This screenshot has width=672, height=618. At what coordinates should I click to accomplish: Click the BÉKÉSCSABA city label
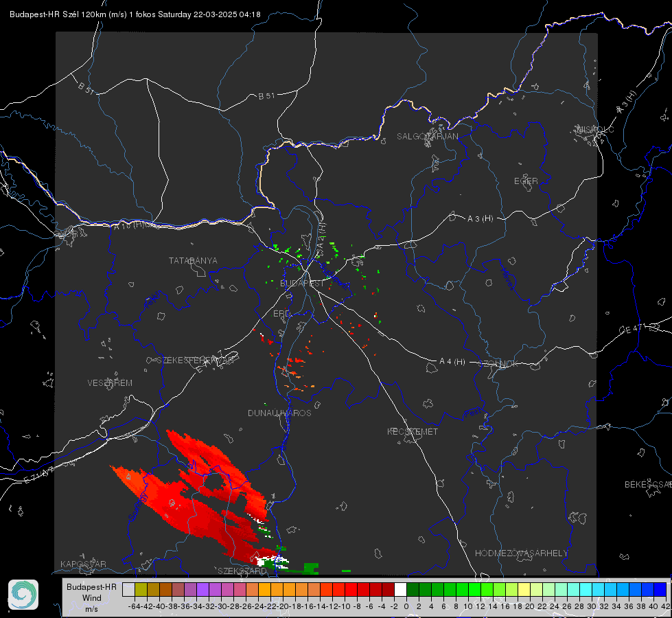coord(647,485)
